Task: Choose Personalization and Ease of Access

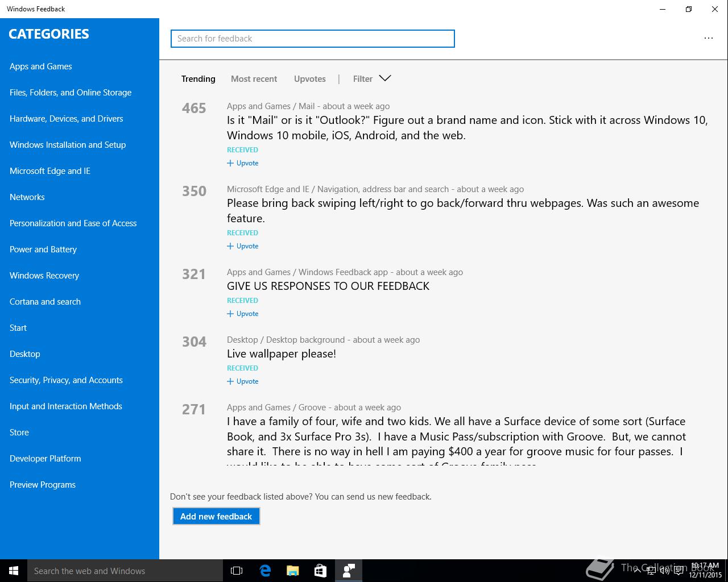Action: click(73, 223)
